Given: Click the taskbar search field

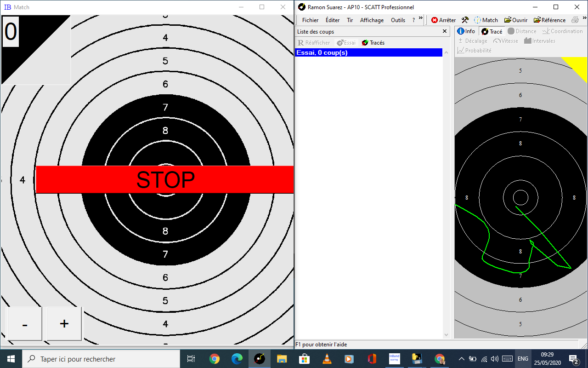Looking at the screenshot, I should pyautogui.click(x=100, y=359).
